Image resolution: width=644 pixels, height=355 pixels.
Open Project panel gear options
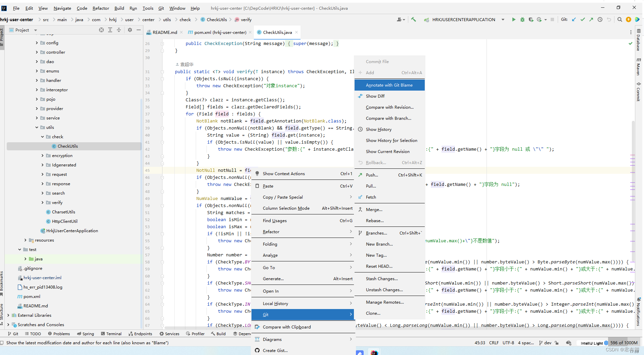pos(130,30)
